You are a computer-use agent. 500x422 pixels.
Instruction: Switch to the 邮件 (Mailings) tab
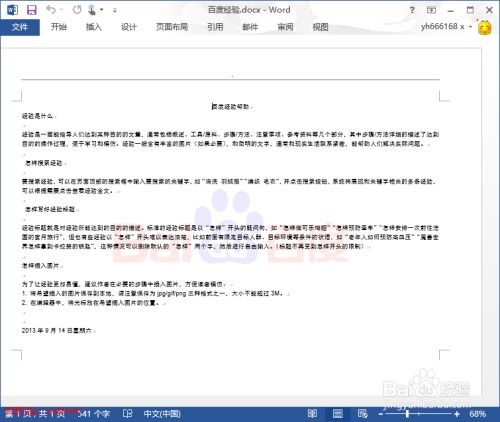point(250,27)
